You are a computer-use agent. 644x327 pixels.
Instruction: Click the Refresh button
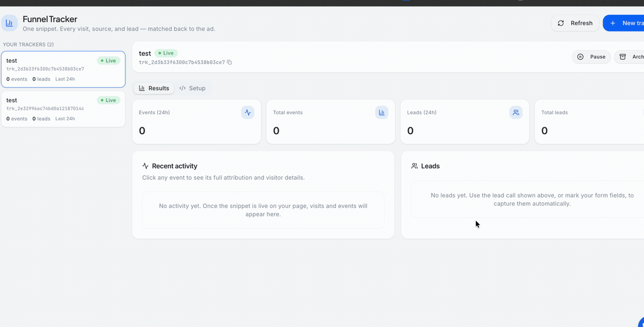click(x=575, y=23)
